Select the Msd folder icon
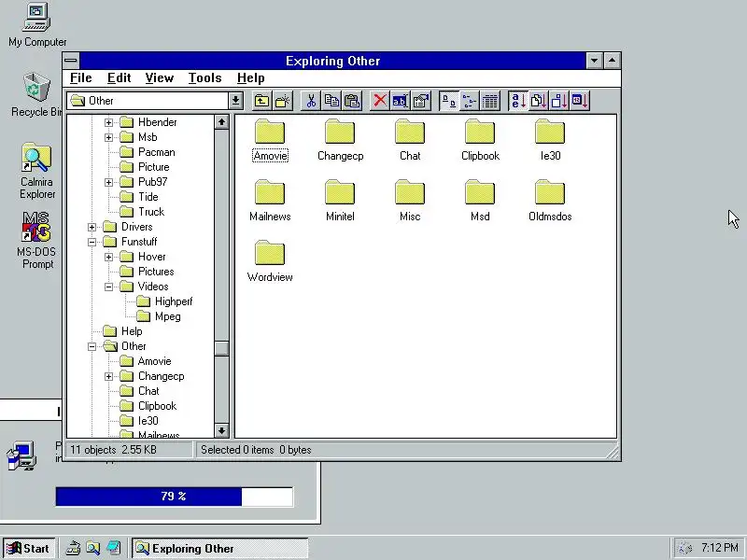The image size is (747, 560). [480, 192]
